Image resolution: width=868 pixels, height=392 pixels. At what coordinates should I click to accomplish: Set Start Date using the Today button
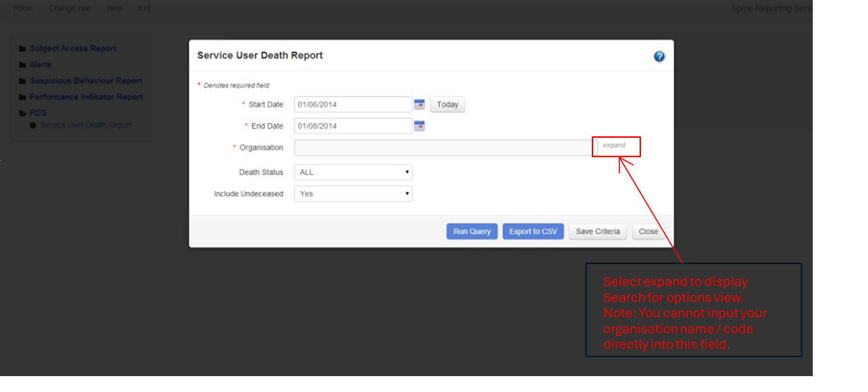pos(447,104)
